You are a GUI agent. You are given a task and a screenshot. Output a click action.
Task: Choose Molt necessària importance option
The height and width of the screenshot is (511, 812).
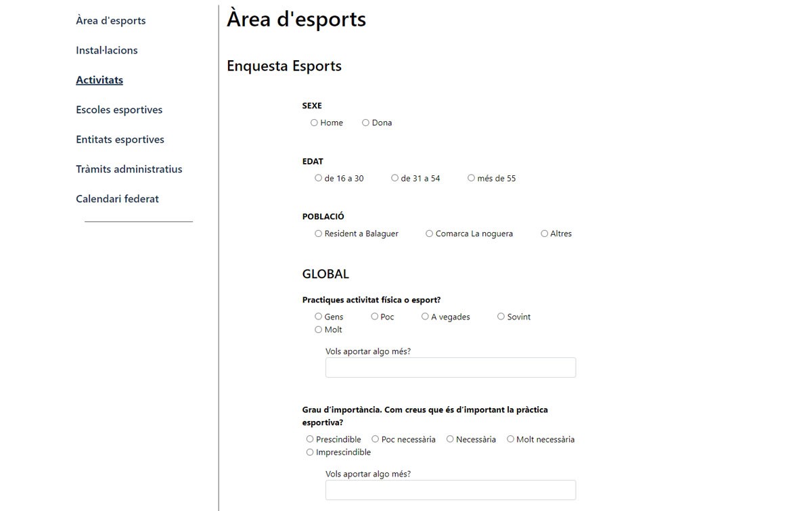pyautogui.click(x=510, y=439)
